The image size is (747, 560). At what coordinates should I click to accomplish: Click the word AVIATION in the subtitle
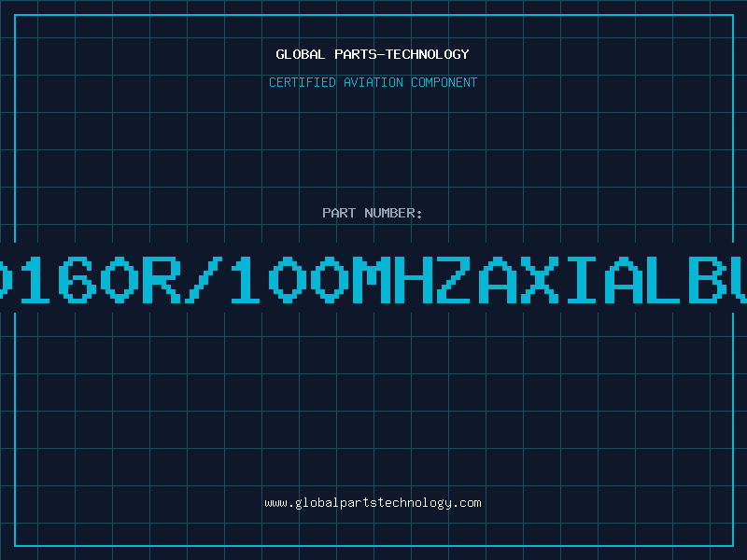[x=373, y=82]
